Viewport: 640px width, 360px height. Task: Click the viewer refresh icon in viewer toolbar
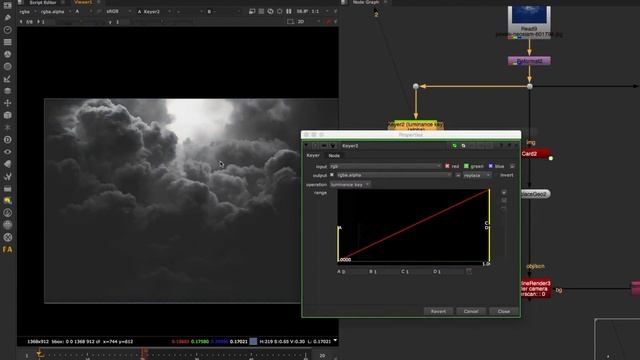point(270,11)
